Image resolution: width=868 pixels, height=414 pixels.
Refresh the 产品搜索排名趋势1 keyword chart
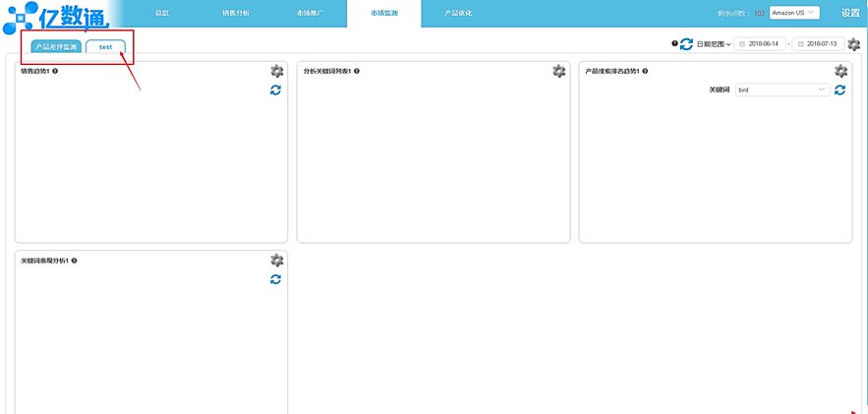point(839,89)
